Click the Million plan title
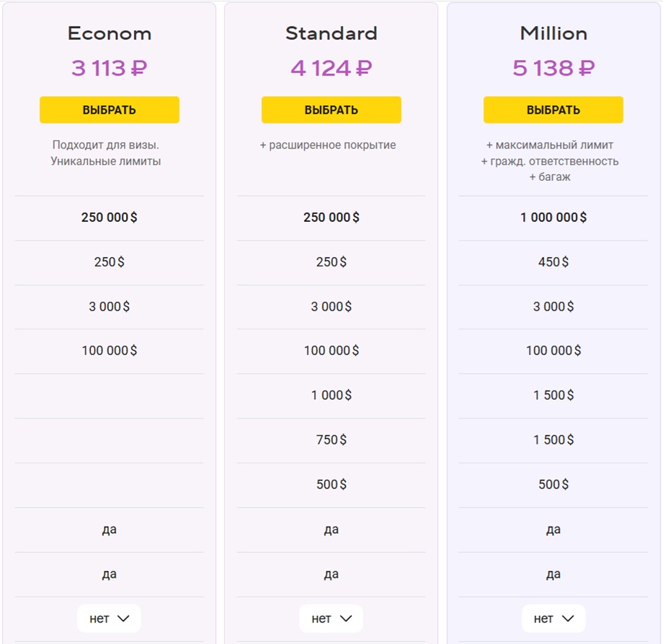Screen dimensions: 663x644 tap(553, 33)
